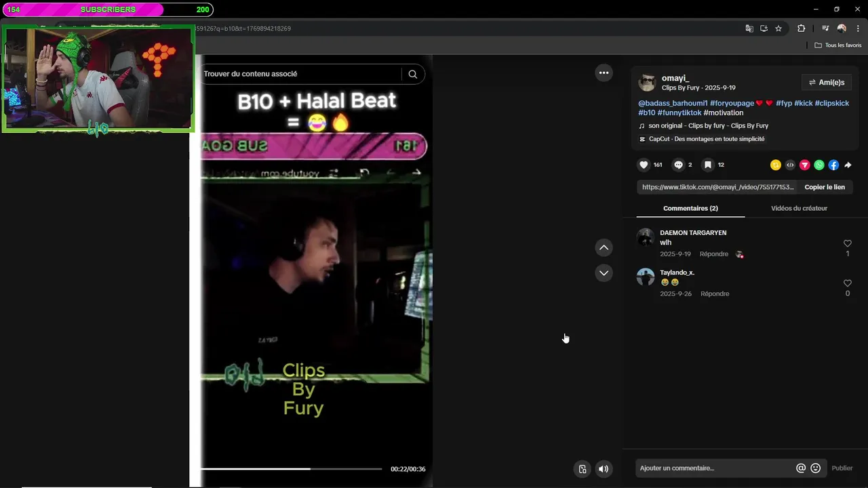Open the Chrome three-dot menu
The width and height of the screenshot is (868, 488).
(x=858, y=28)
